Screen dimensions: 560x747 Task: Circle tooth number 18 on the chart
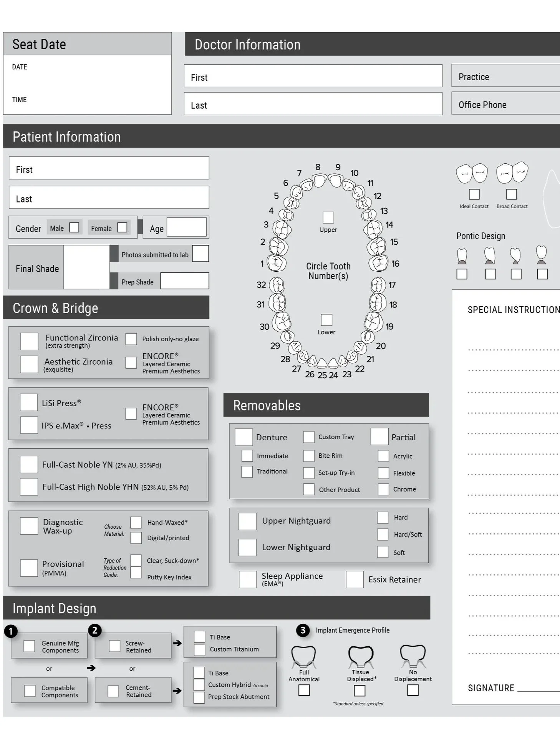pos(378,303)
